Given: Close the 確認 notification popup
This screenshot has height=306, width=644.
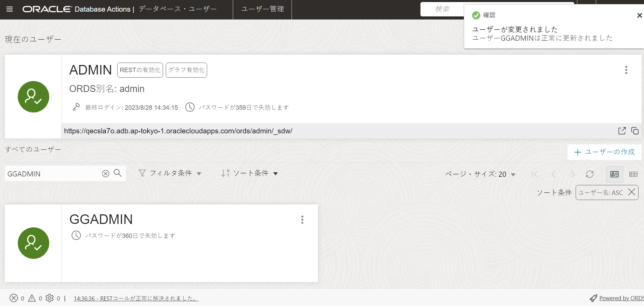Looking at the screenshot, I should pos(639,15).
